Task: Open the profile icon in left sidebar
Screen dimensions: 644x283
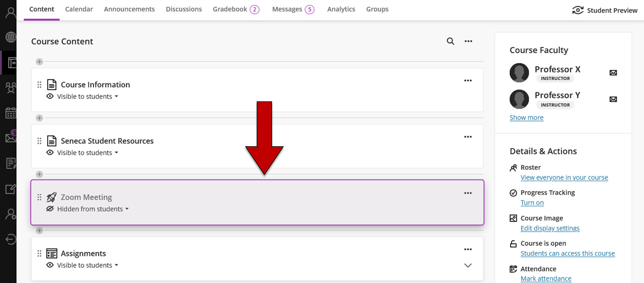Action: point(11,13)
